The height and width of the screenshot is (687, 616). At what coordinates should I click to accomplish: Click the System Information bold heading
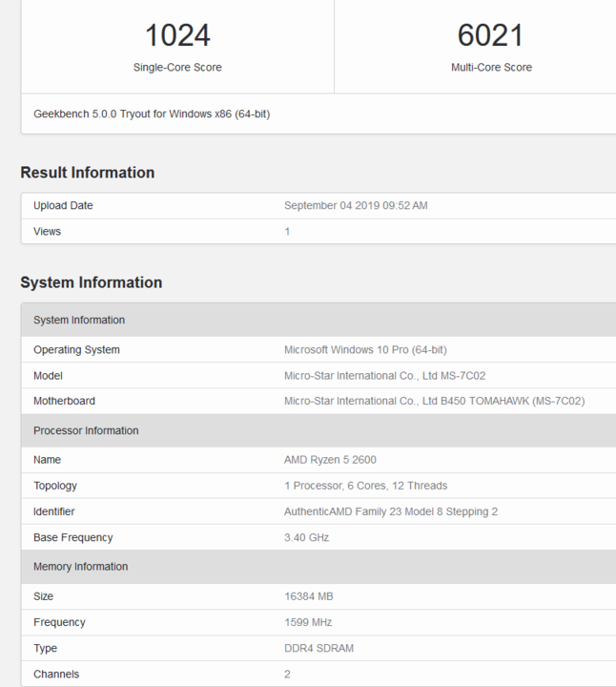click(91, 282)
